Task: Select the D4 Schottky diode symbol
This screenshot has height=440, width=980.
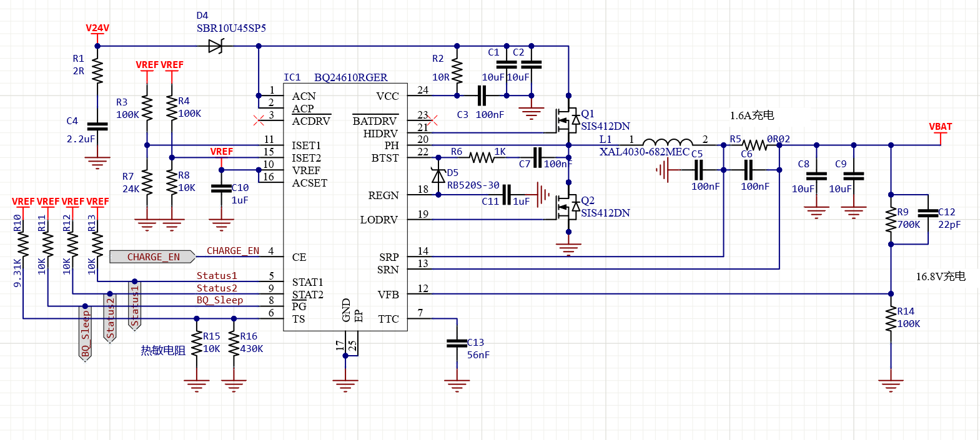Action: click(216, 46)
